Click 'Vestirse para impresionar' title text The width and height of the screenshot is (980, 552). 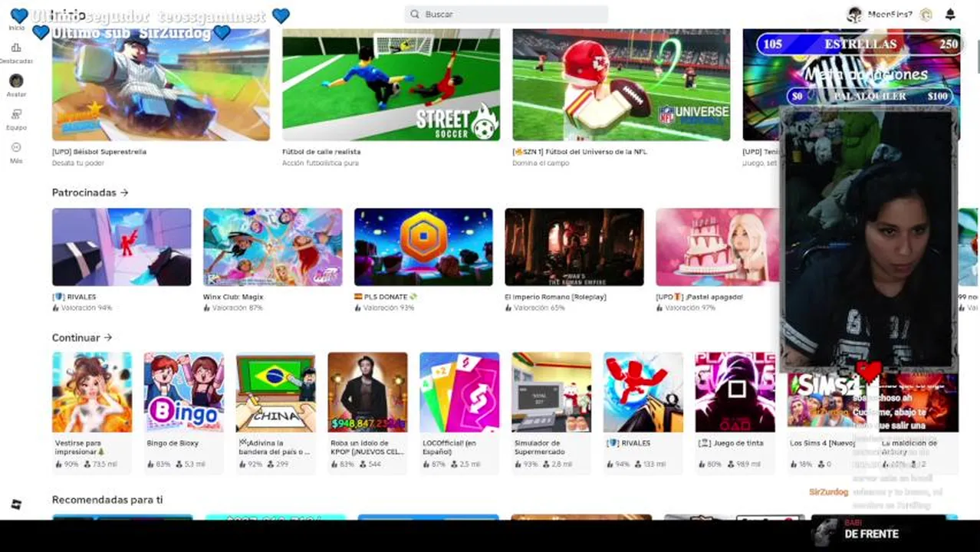[x=80, y=448]
